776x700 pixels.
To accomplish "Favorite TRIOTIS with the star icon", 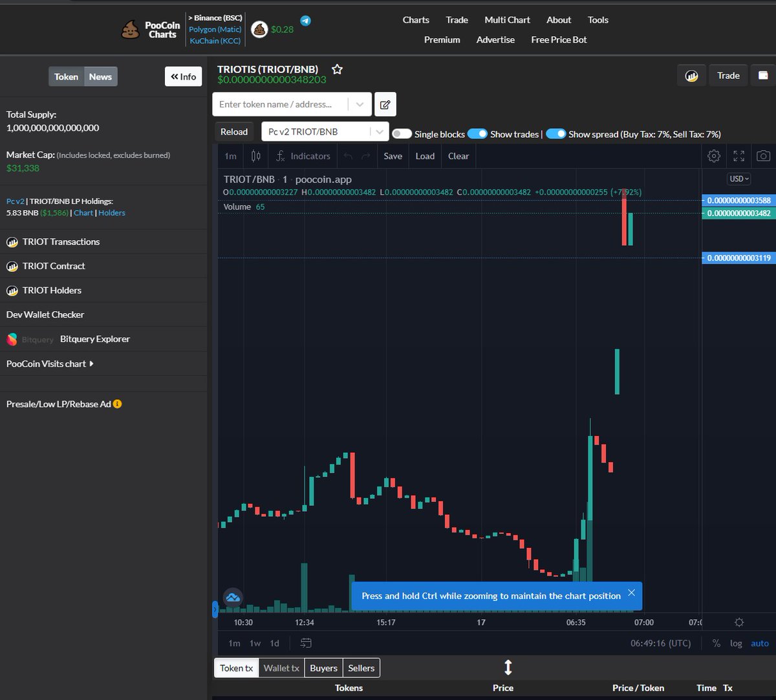I will (337, 69).
